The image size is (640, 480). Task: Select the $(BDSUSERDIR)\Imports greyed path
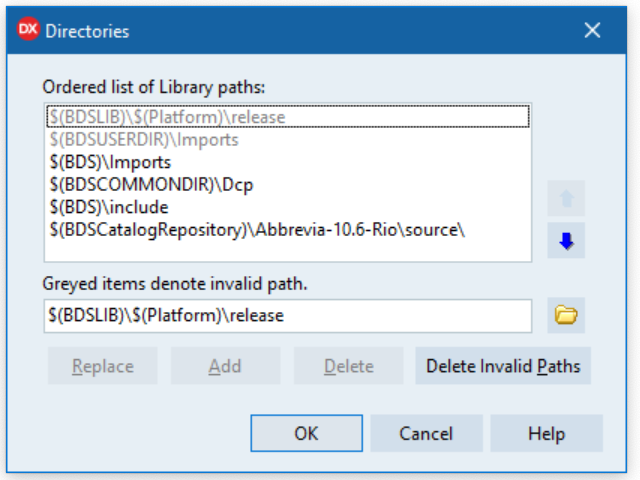(x=143, y=140)
